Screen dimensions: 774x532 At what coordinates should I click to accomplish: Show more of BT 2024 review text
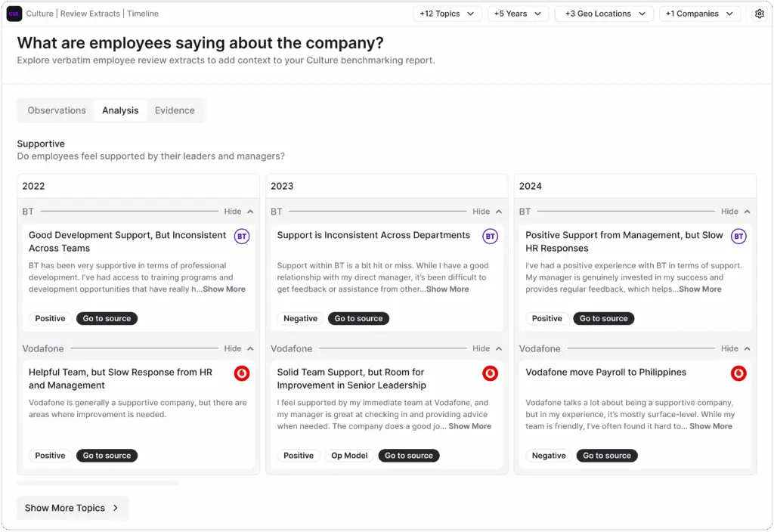pyautogui.click(x=700, y=289)
